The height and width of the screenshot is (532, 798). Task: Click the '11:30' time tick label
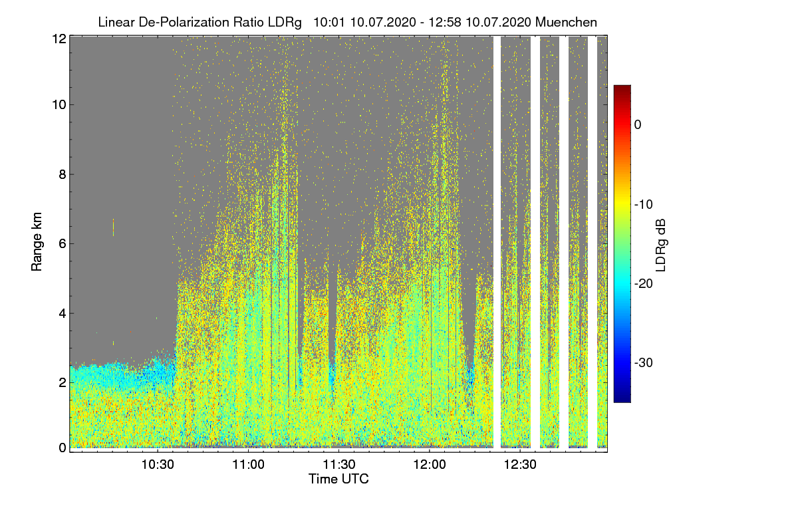[338, 464]
